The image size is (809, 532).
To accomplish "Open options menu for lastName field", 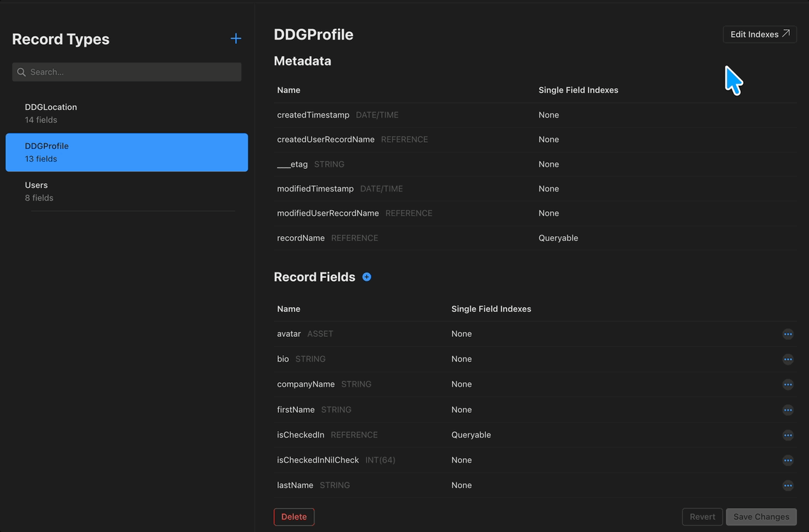I will pos(787,486).
